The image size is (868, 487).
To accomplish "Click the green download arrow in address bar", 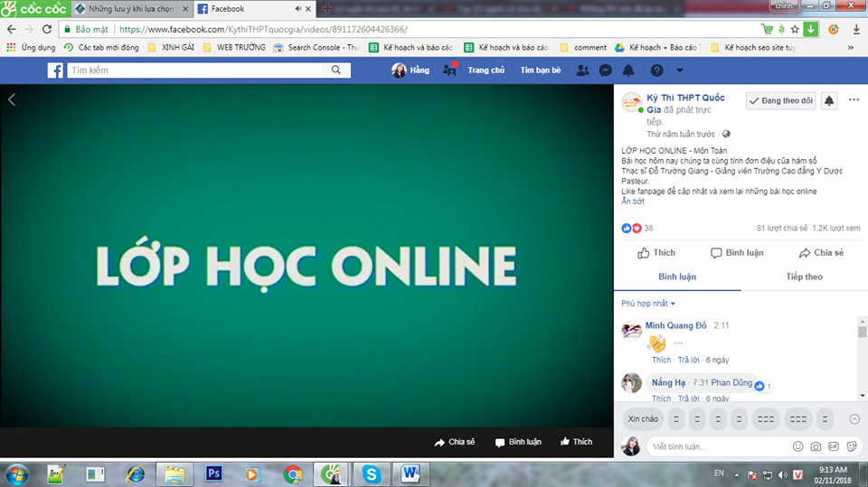I will click(x=811, y=29).
